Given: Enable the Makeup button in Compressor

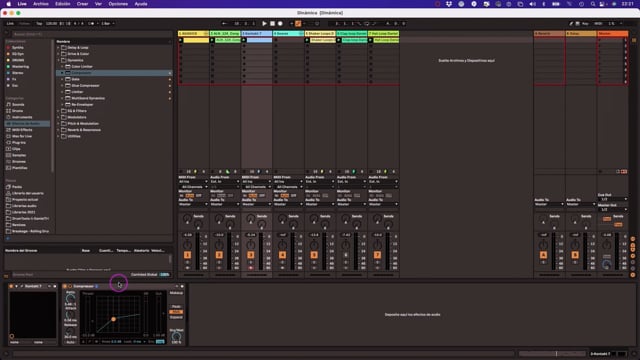Looking at the screenshot, I should click(x=176, y=293).
